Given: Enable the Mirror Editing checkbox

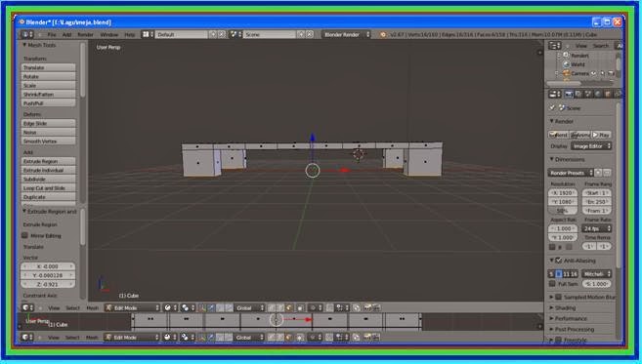Looking at the screenshot, I should (24, 235).
